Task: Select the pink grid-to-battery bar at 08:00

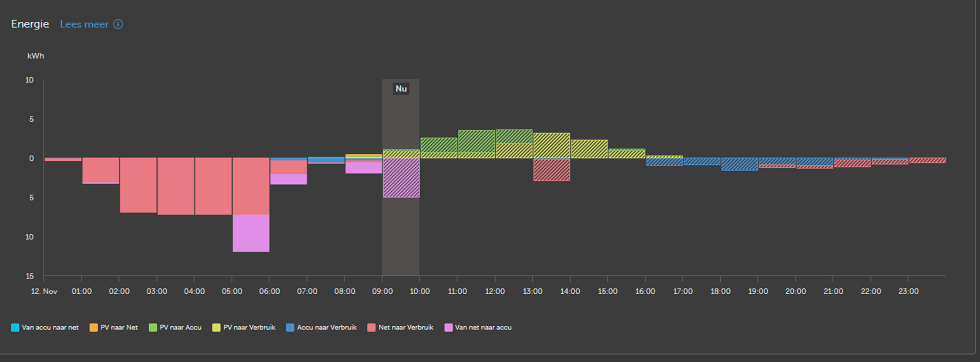Action: point(364,168)
